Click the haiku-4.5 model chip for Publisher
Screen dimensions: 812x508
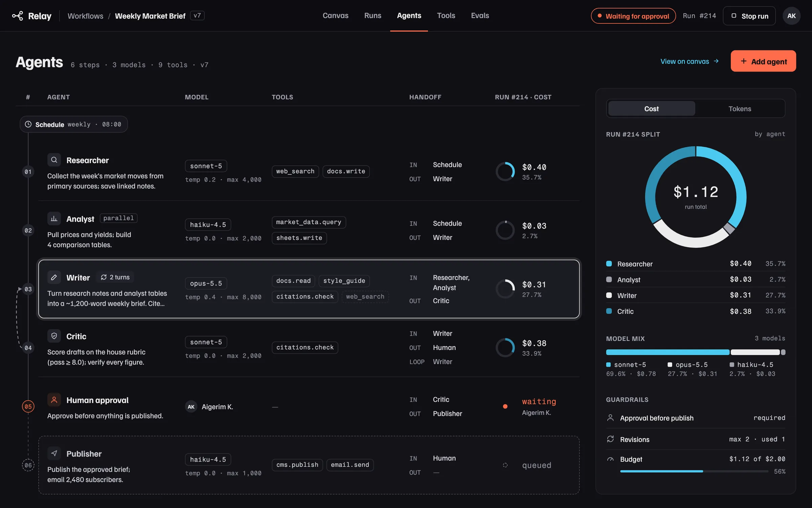pyautogui.click(x=208, y=460)
